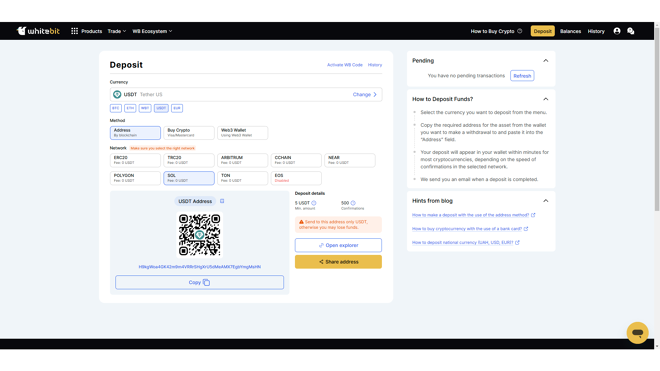Click the Open explorer button
660x371 pixels.
pyautogui.click(x=338, y=245)
